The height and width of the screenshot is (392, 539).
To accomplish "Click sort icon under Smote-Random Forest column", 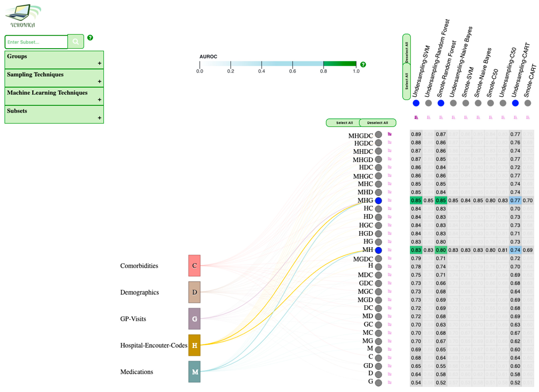I will click(x=441, y=117).
